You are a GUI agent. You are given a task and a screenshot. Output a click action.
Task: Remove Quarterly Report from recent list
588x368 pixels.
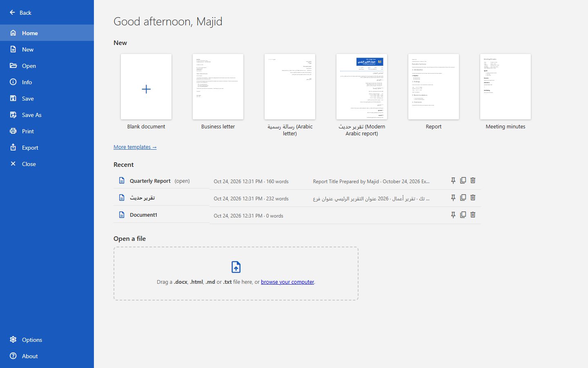click(x=473, y=181)
